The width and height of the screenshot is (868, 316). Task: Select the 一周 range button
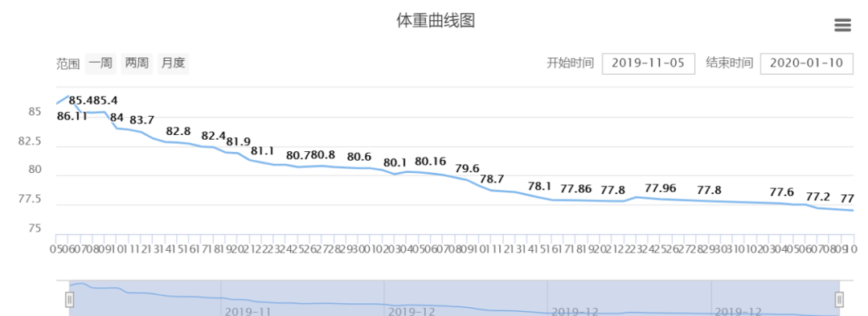pyautogui.click(x=100, y=64)
